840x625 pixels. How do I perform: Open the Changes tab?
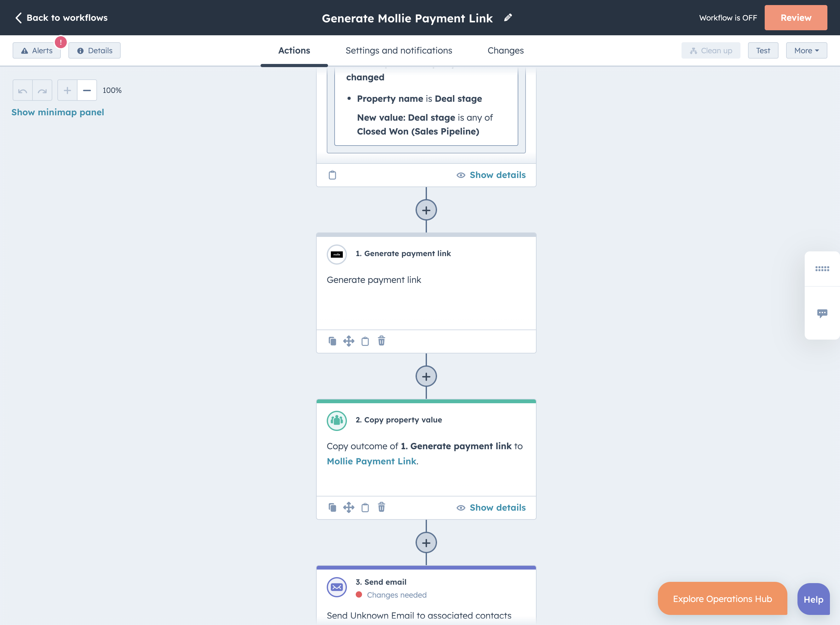pos(505,50)
